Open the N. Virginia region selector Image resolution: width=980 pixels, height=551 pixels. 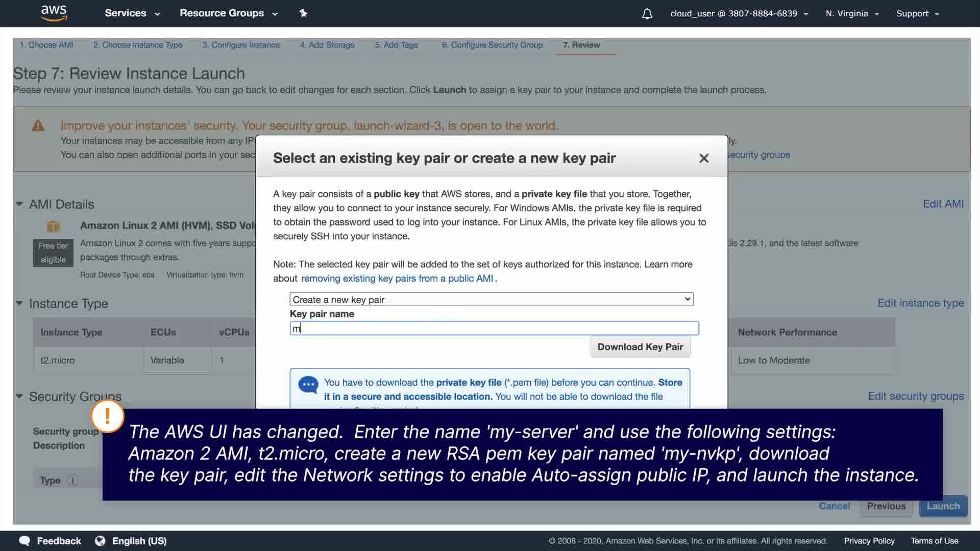[851, 14]
